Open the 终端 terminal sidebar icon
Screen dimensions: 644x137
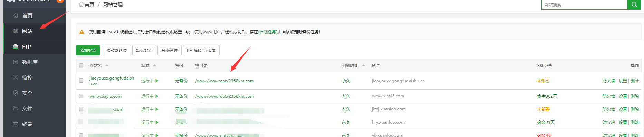click(16, 124)
